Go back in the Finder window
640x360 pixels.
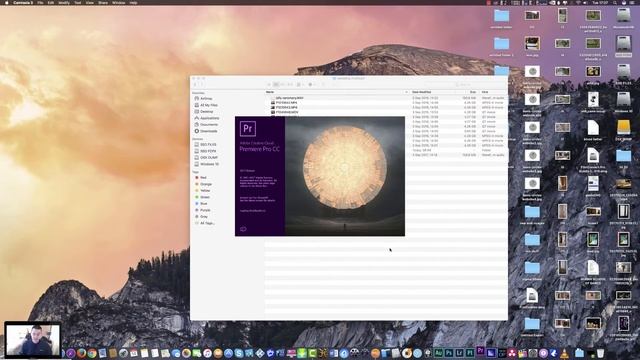tap(195, 84)
